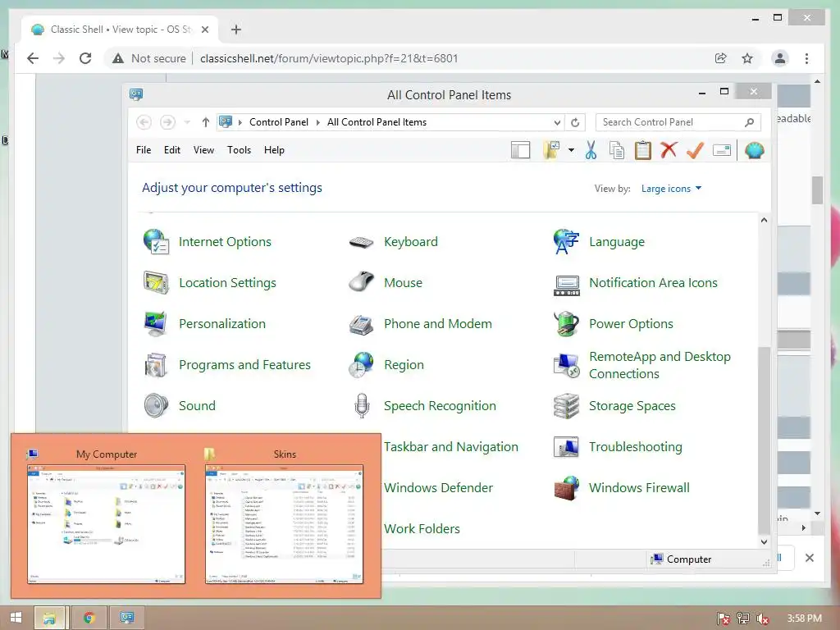Image resolution: width=840 pixels, height=630 pixels.
Task: Open Location Settings icon
Action: point(156,283)
